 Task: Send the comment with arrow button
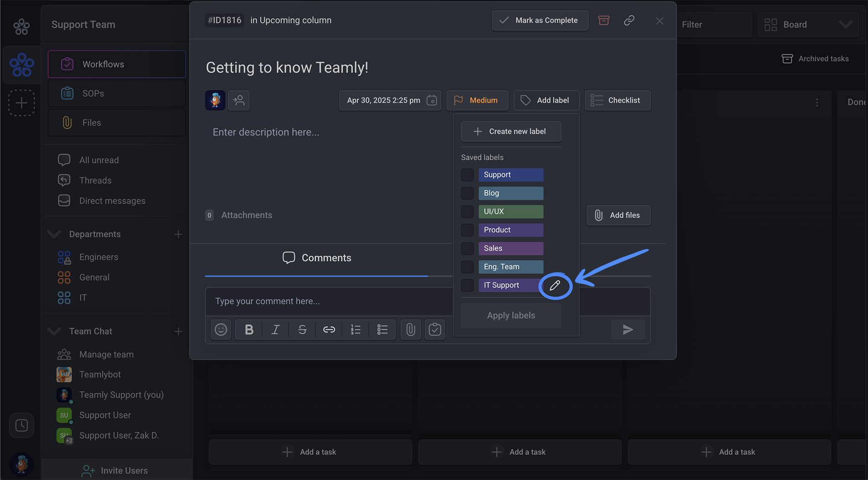point(628,330)
